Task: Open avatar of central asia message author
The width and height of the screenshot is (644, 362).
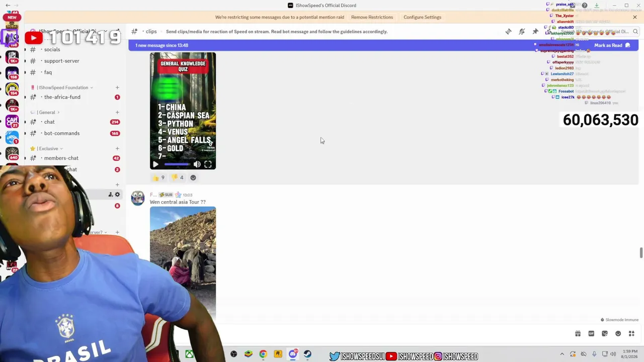Action: [138, 198]
